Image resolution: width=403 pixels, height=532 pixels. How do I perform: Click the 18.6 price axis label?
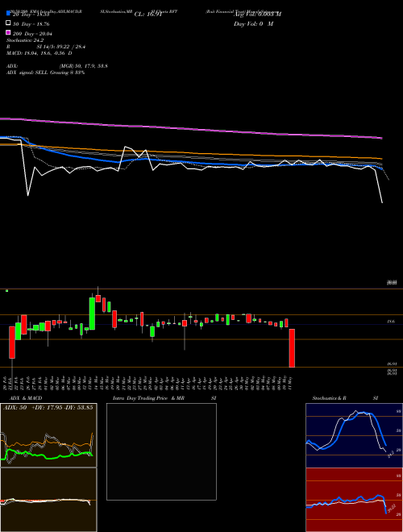click(x=391, y=321)
